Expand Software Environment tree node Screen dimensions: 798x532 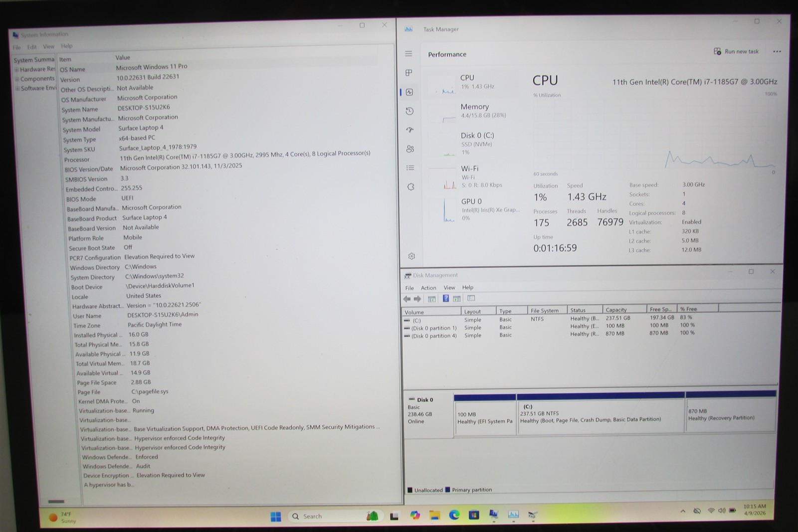coord(17,89)
